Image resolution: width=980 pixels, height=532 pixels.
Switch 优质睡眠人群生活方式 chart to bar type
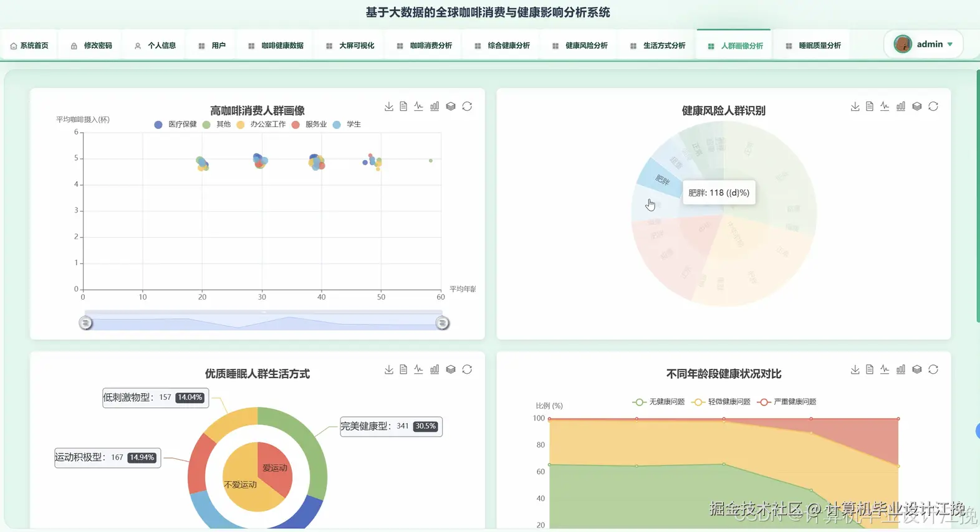click(x=435, y=369)
